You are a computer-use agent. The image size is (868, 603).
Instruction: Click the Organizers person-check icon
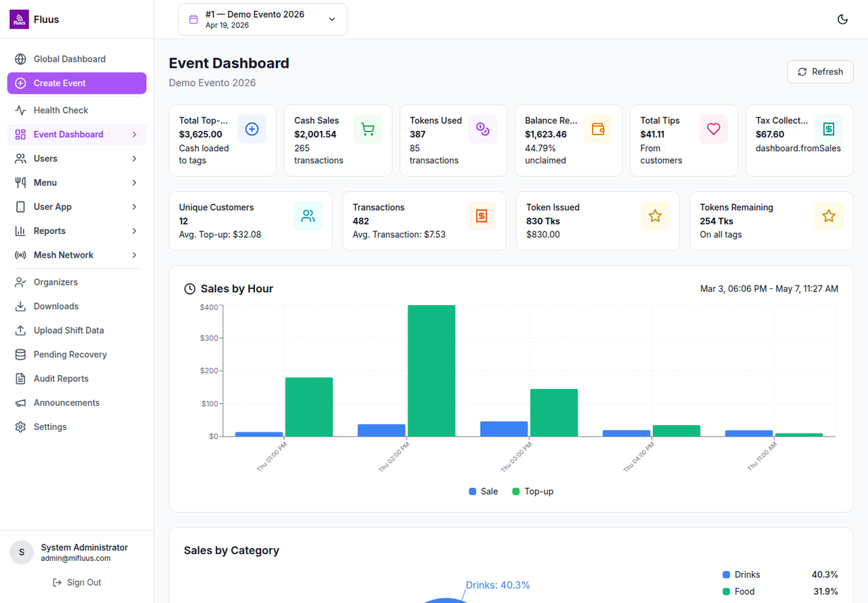tap(20, 282)
